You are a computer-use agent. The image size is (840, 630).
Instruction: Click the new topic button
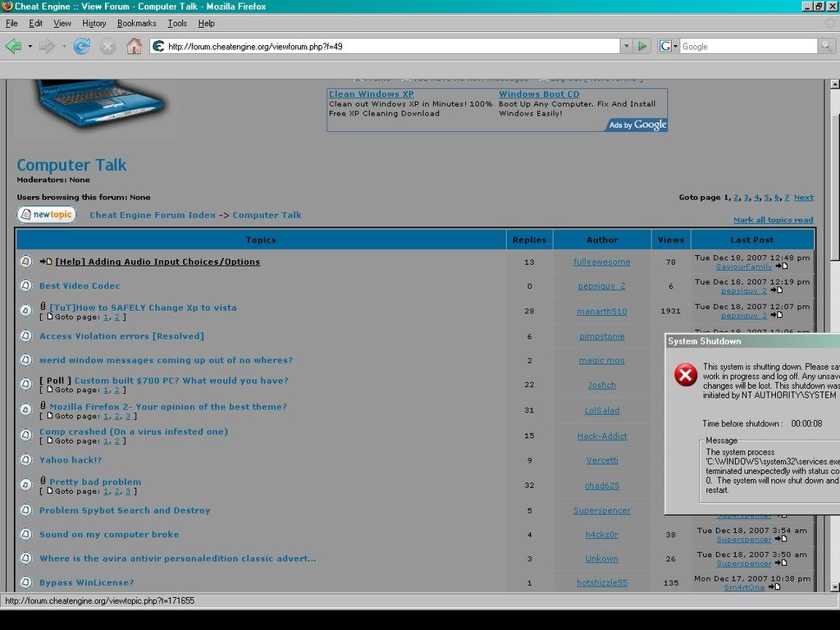(x=47, y=215)
